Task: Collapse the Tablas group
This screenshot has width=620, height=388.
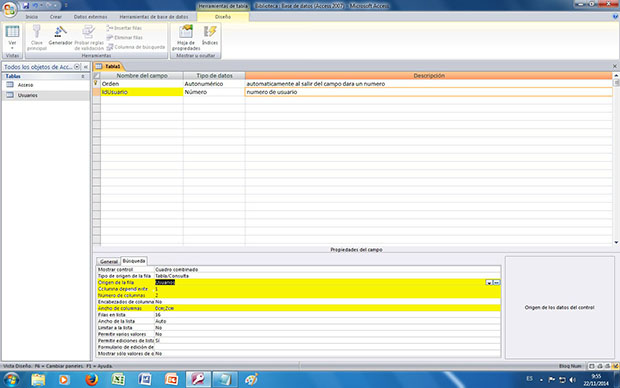Action: coord(83,76)
